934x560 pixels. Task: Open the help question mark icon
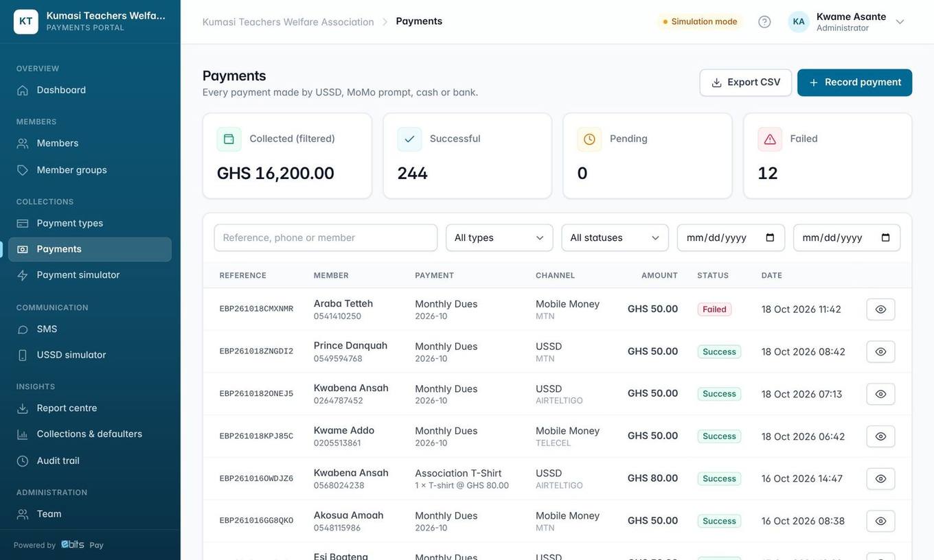pyautogui.click(x=764, y=21)
